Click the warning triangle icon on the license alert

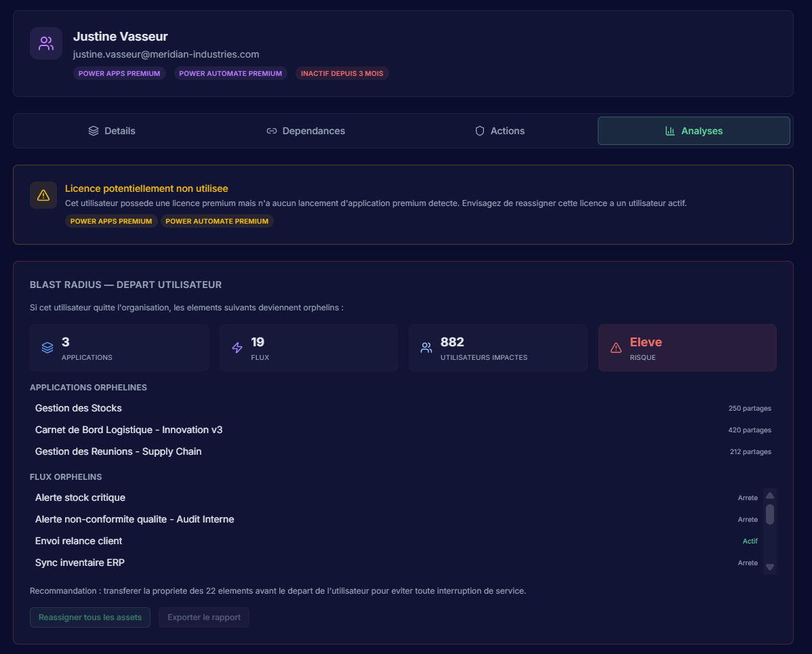(43, 195)
